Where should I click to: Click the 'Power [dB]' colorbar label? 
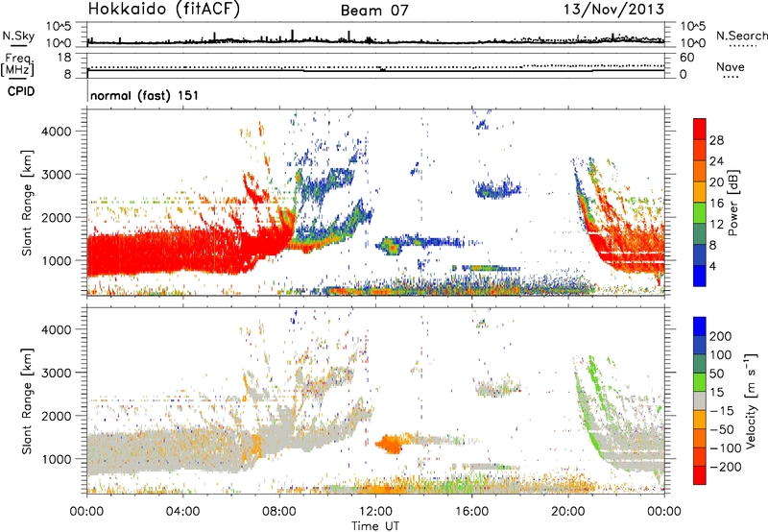click(x=733, y=203)
